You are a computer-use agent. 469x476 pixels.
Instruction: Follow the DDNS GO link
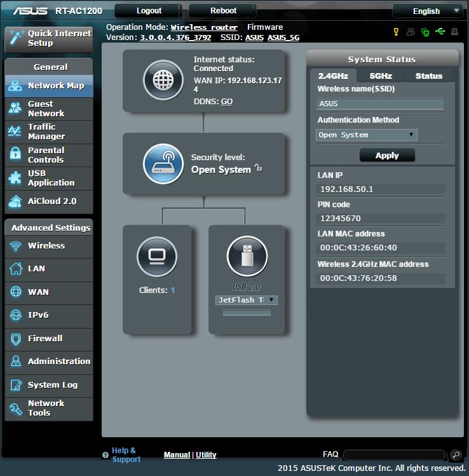point(227,102)
